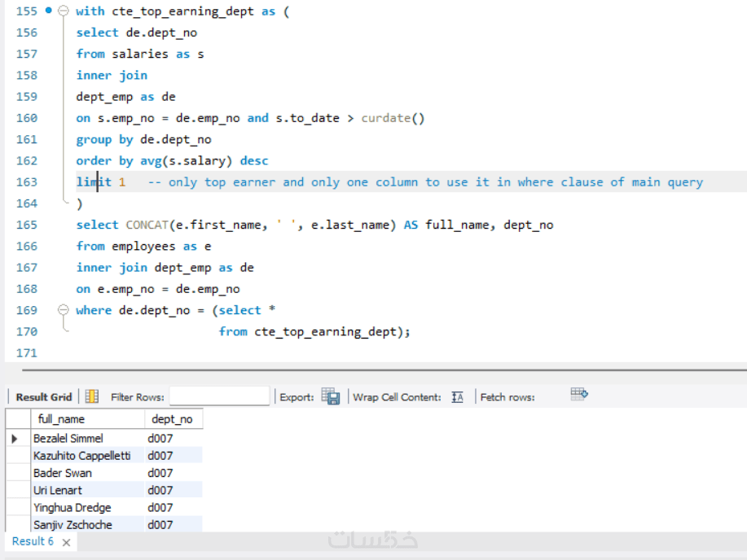Select the Yinghua Dredge cell
This screenshot has width=747, height=560.
coord(88,508)
